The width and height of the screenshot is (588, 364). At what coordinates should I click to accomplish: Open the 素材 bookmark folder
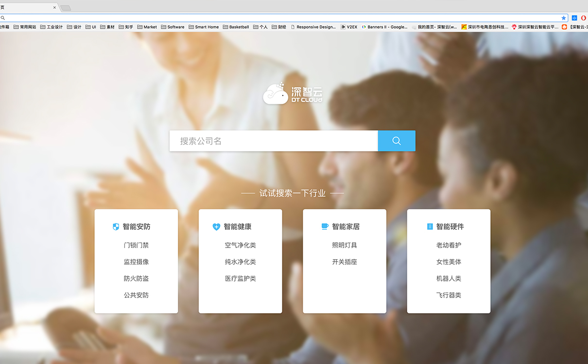107,27
